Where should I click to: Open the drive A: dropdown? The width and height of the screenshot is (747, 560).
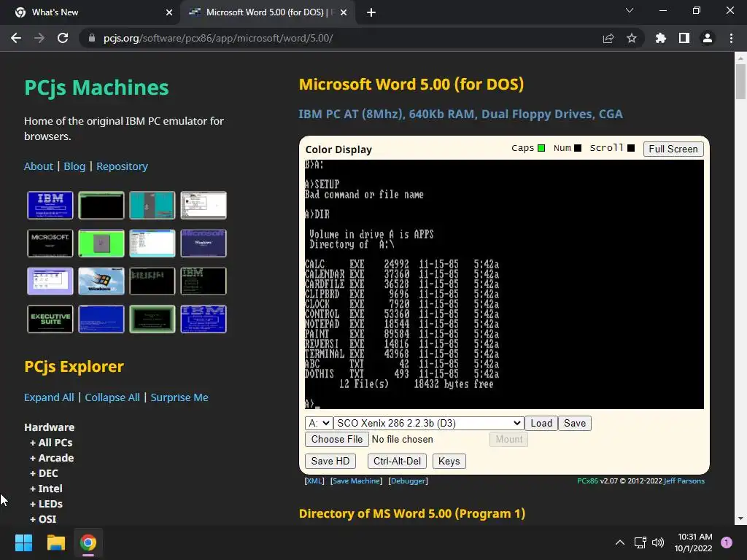click(x=319, y=423)
